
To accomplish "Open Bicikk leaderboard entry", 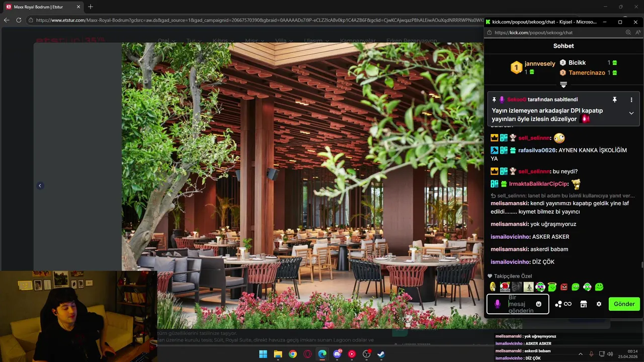I will (577, 63).
